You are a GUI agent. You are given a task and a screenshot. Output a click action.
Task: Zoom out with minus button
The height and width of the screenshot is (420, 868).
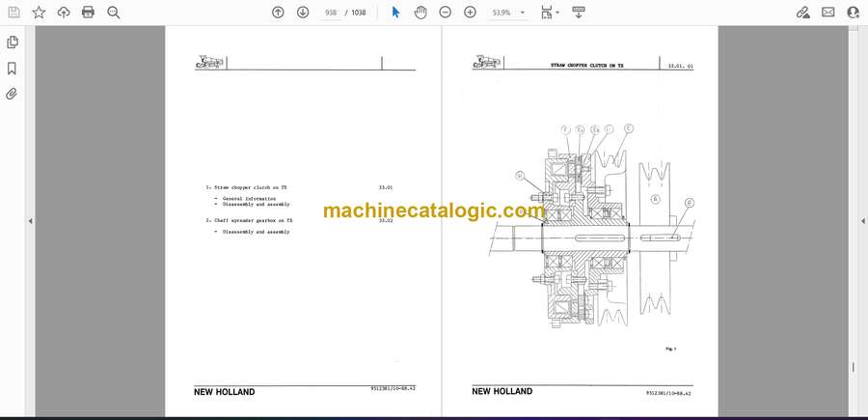pos(445,13)
